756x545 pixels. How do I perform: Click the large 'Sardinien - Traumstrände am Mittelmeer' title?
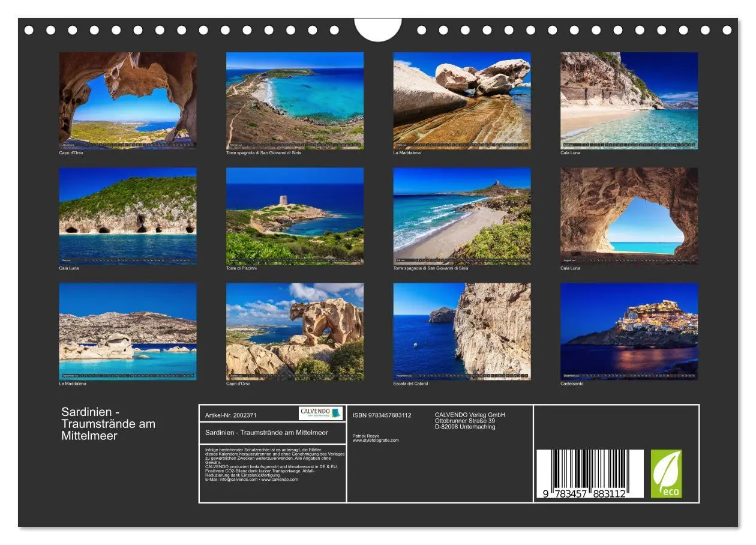coord(108,424)
